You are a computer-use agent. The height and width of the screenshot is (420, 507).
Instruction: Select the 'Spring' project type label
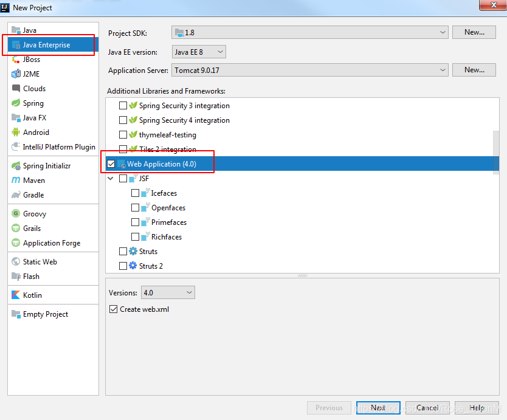click(33, 103)
